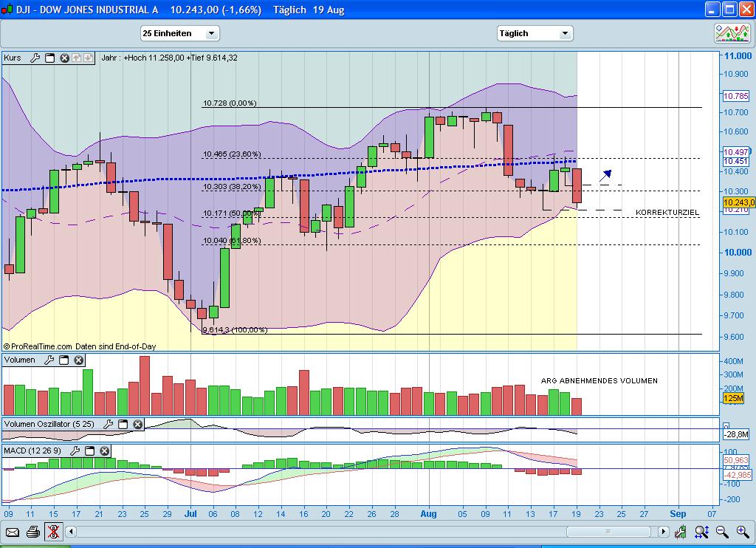This screenshot has height=548, width=756.
Task: Configure the Volumen Oszillator settings
Action: pyautogui.click(x=108, y=424)
